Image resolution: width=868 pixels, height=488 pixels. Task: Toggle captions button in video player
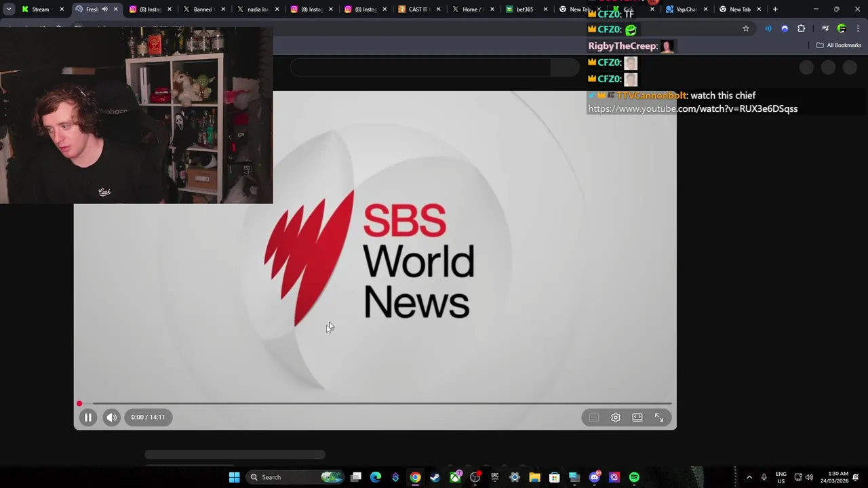pos(594,418)
